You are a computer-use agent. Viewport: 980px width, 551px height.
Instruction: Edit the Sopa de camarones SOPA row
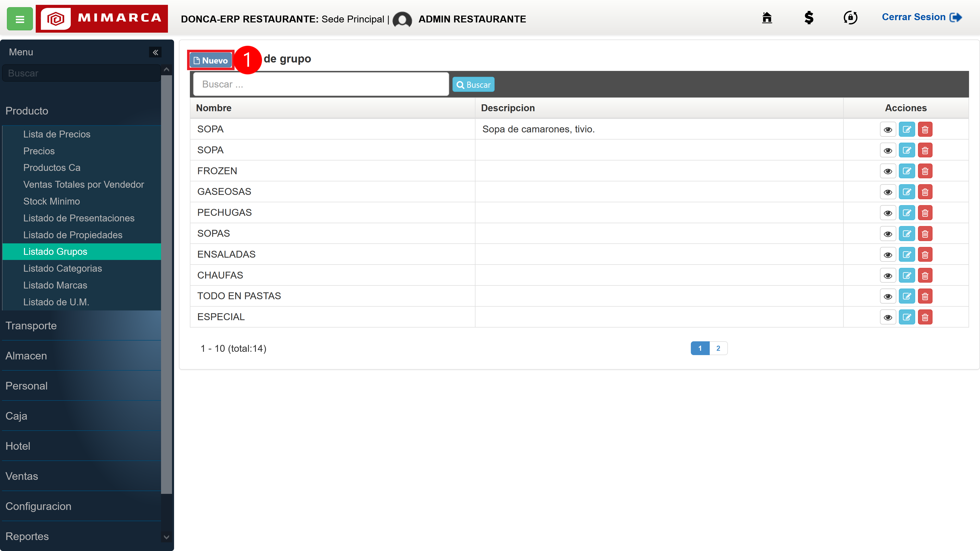(x=907, y=129)
